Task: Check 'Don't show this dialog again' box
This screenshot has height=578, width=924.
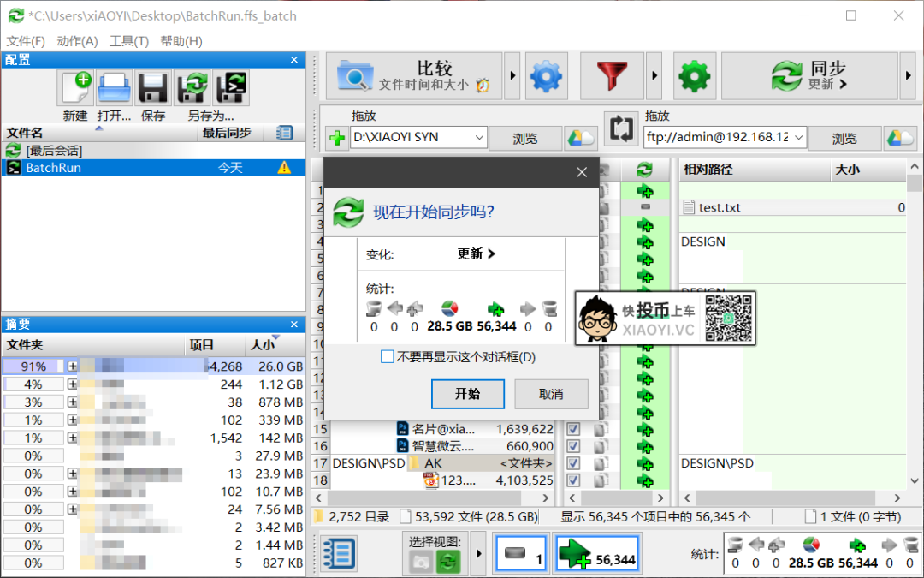Action: click(x=388, y=357)
